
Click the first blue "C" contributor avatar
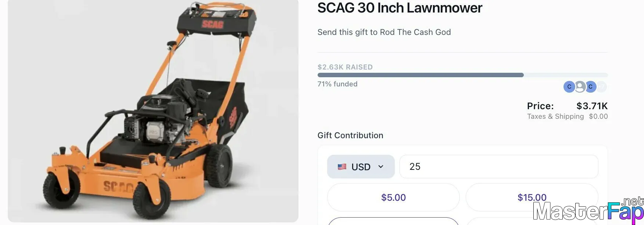tap(569, 87)
